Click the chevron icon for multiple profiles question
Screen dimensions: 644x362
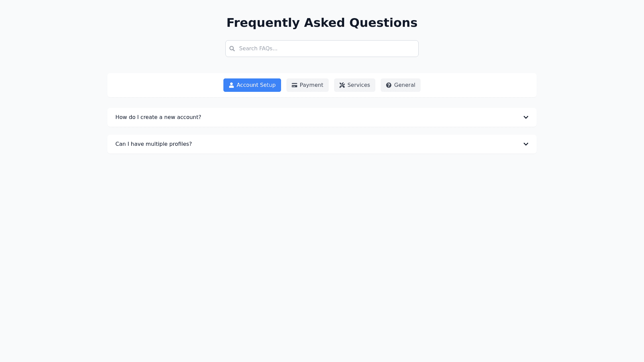(526, 144)
